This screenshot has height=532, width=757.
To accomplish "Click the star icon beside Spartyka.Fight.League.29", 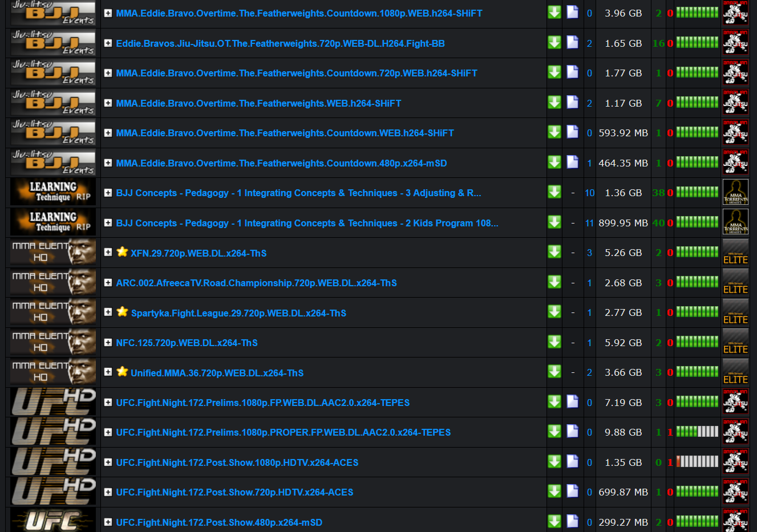I will click(122, 311).
